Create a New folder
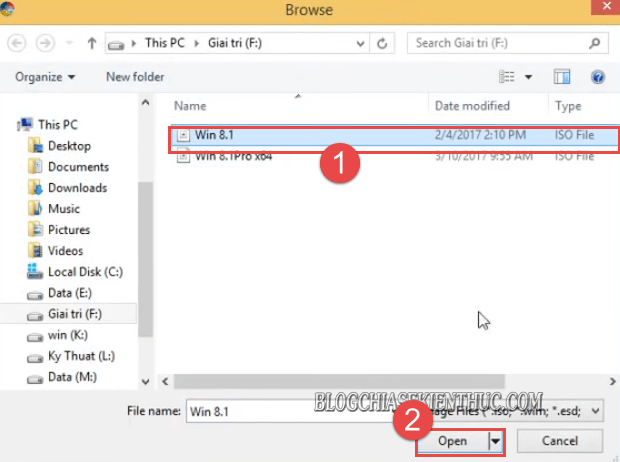620x462 pixels. tap(135, 77)
